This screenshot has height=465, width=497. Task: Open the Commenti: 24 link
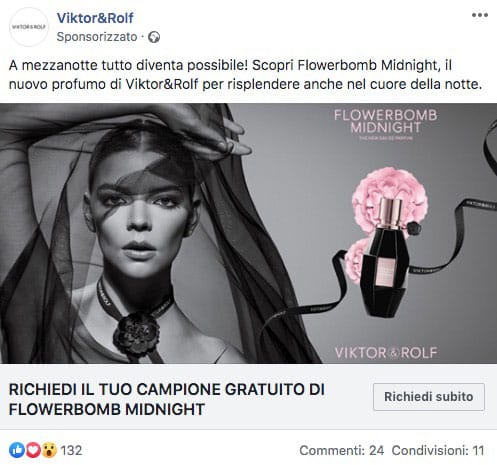coord(342,451)
